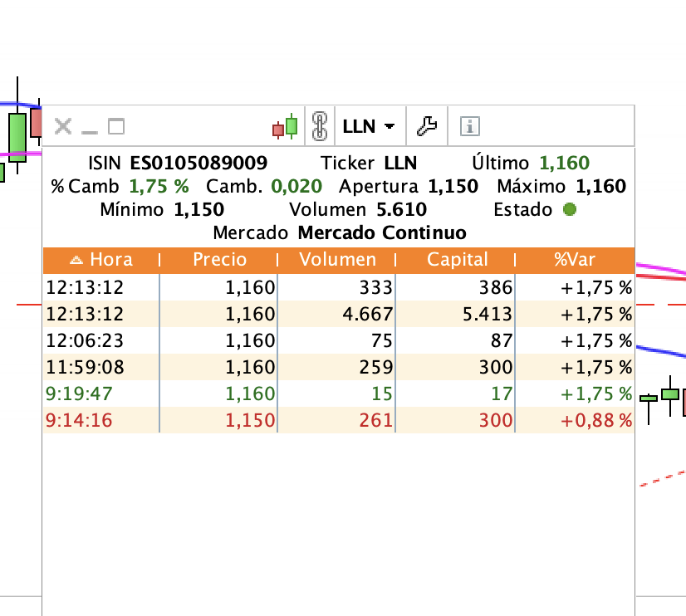Click the chain link icon

pos(320,127)
